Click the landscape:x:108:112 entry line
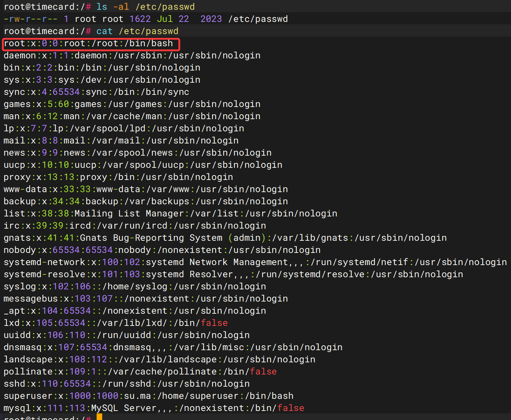The image size is (511, 420). click(x=160, y=359)
